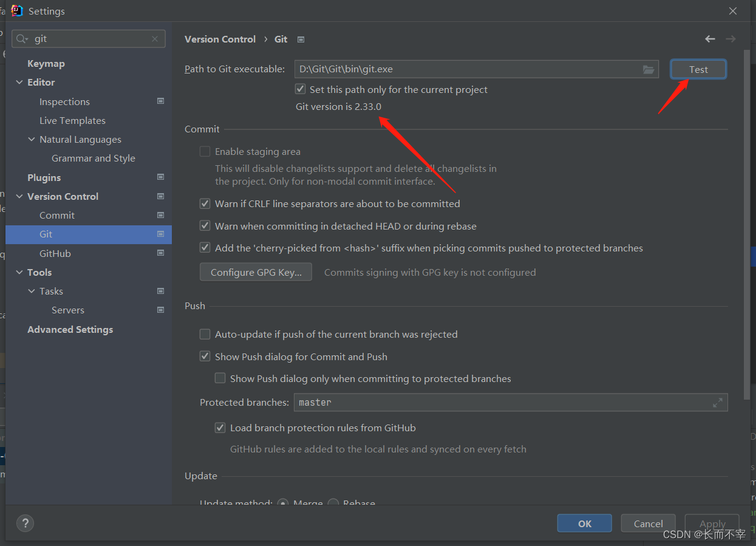Select Grammar and Style settings
756x546 pixels.
94,158
